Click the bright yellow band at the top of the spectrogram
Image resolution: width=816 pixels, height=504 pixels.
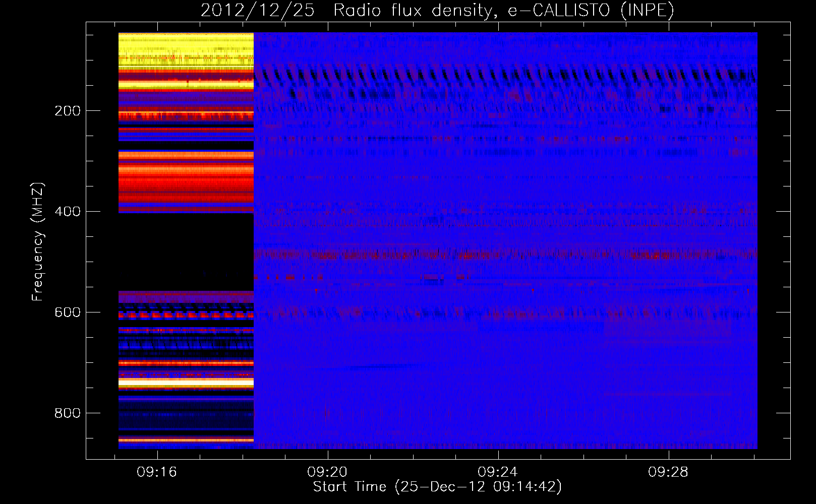click(x=186, y=50)
